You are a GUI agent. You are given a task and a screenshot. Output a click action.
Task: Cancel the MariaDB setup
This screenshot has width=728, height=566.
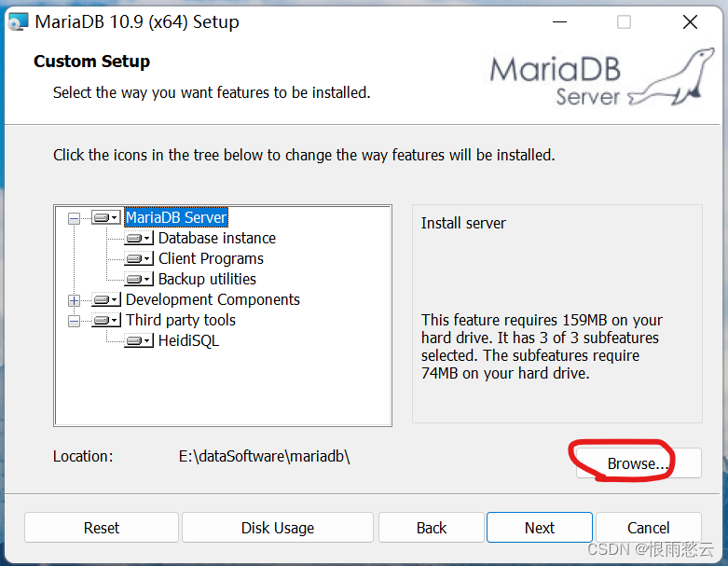[x=648, y=528]
